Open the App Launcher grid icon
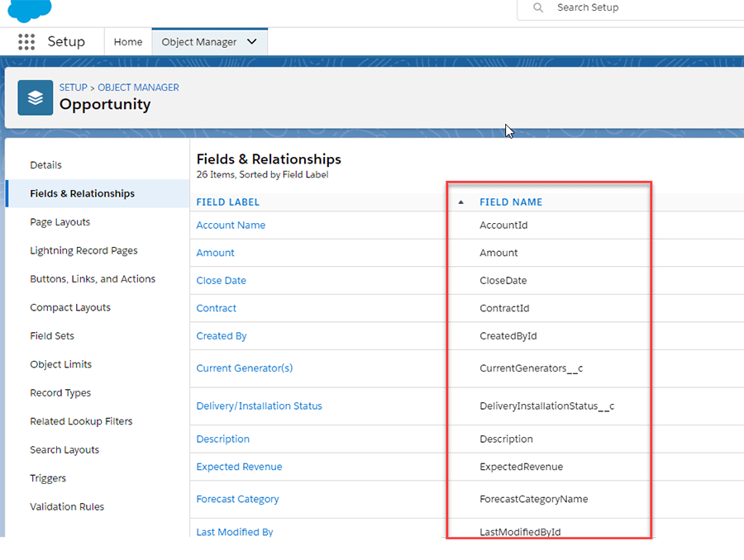 (26, 42)
